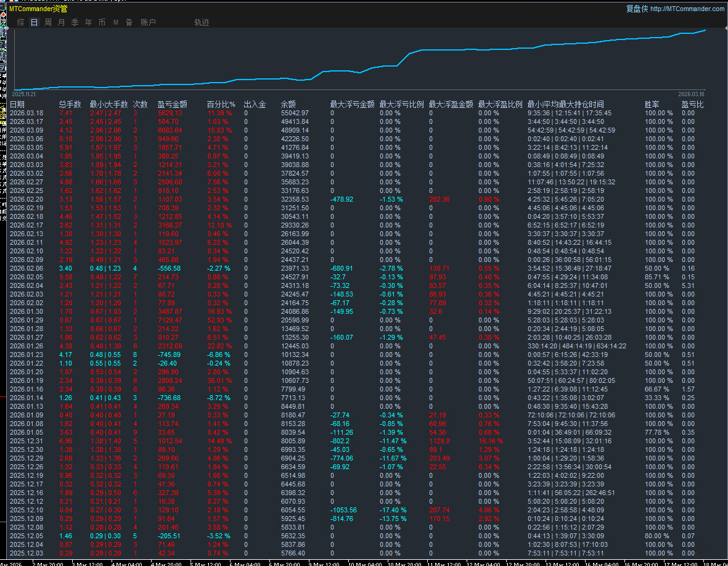Switch to the 周 weekly tab

(x=48, y=22)
